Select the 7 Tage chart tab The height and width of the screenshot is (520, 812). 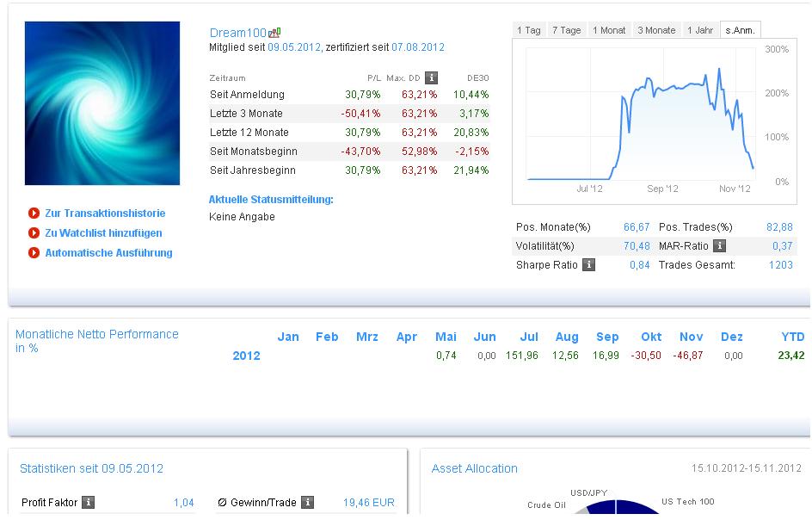(x=567, y=30)
